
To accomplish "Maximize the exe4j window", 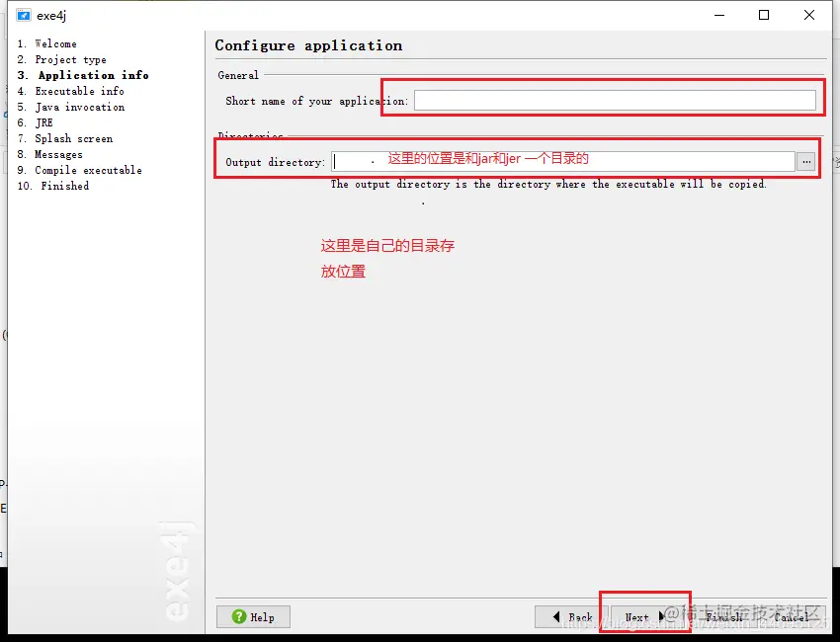I will click(764, 15).
